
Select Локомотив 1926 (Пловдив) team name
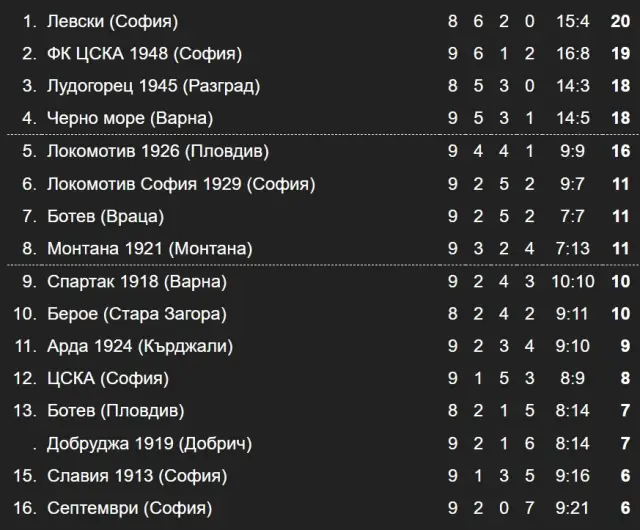point(158,151)
